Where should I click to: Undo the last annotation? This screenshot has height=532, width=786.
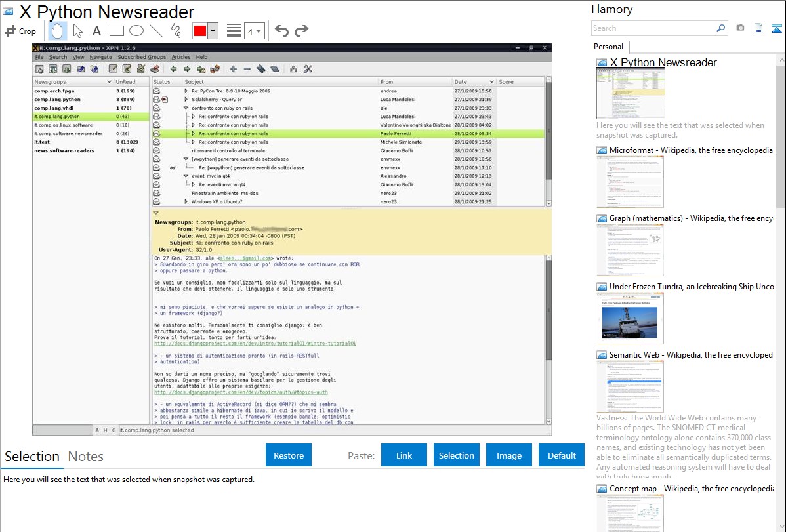[281, 31]
